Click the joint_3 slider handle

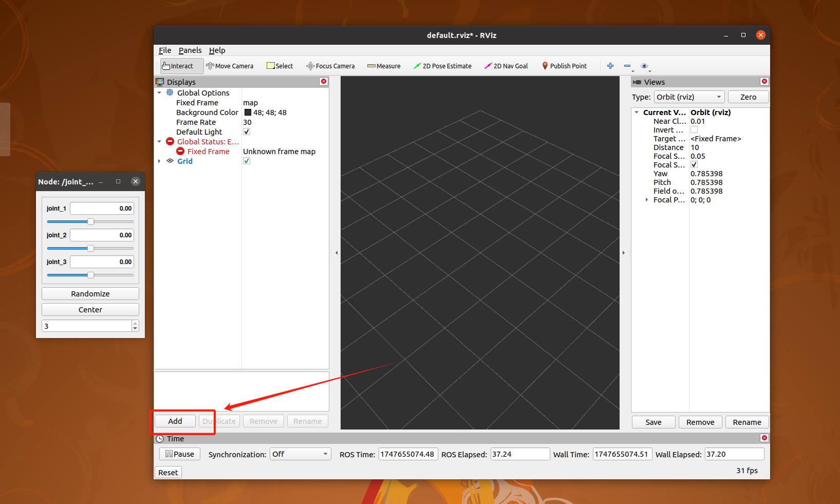click(90, 275)
